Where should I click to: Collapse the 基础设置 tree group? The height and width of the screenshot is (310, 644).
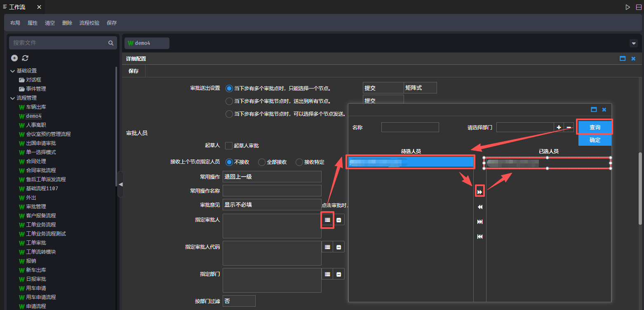point(12,71)
